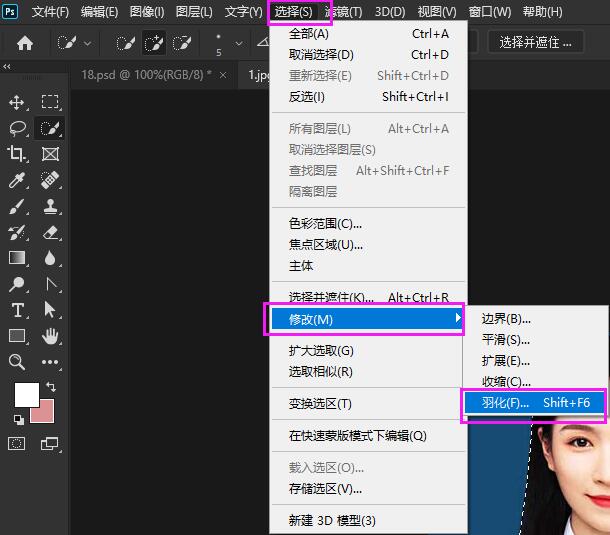Change screen mode icon

coord(50,443)
